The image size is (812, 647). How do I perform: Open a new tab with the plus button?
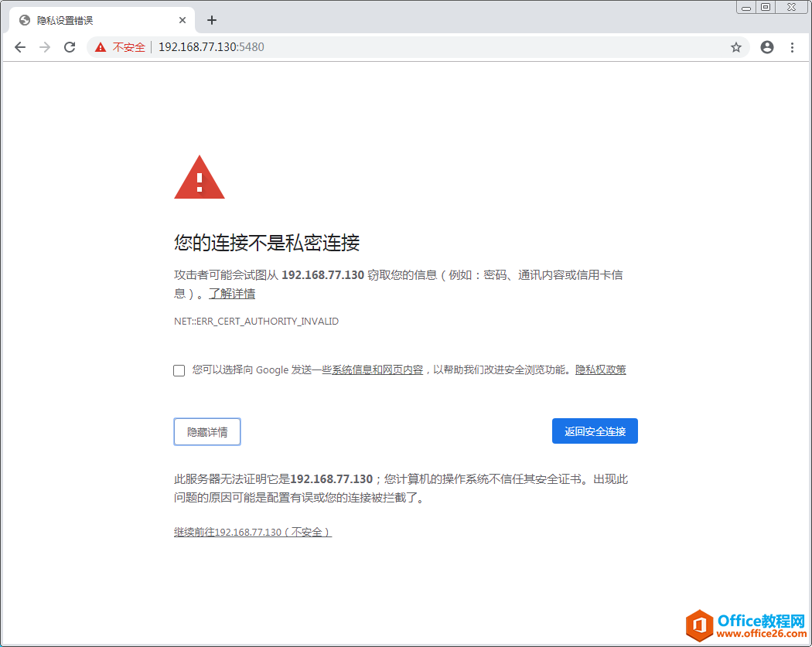(211, 20)
